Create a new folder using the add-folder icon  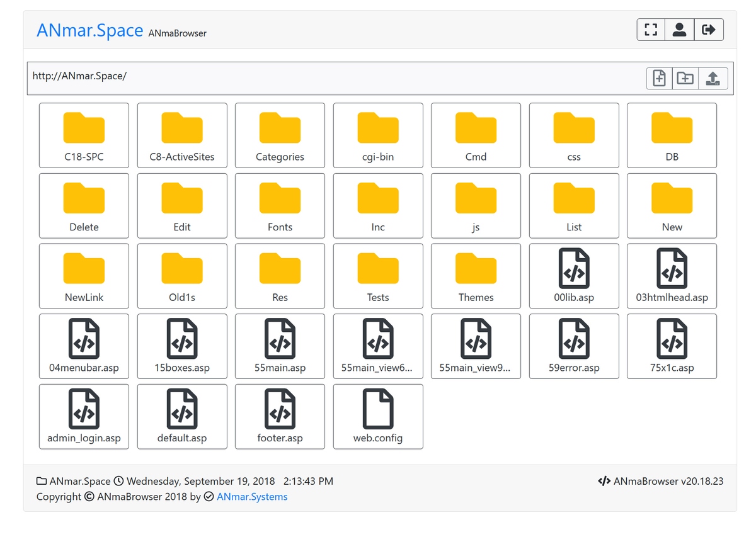pyautogui.click(x=685, y=78)
